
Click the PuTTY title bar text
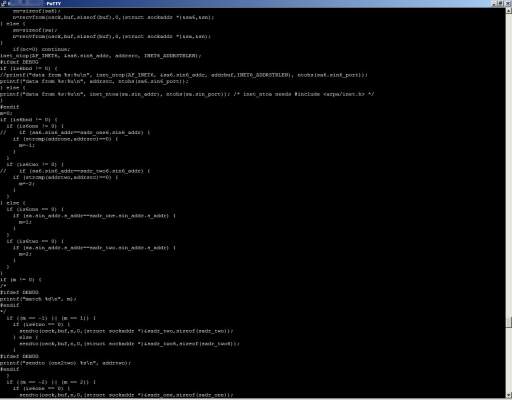tap(53, 4)
